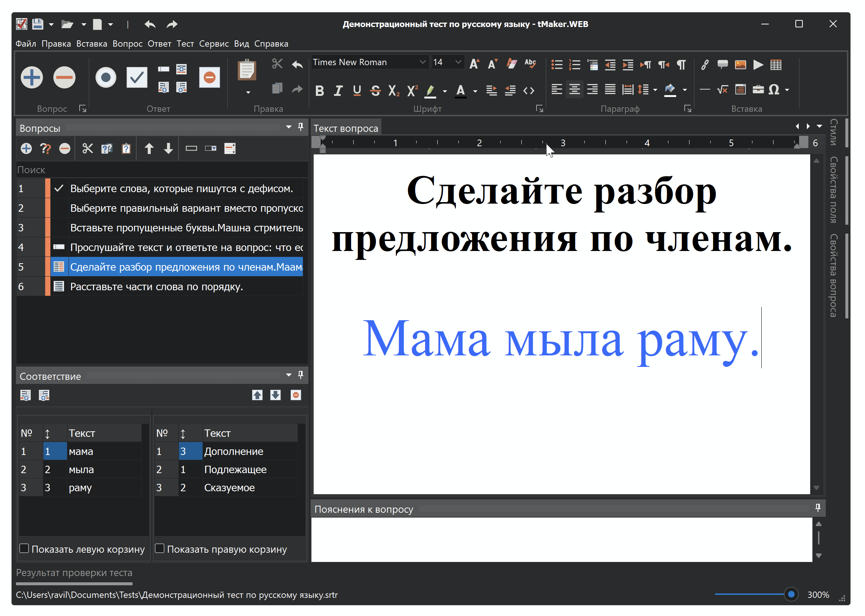
Task: Click move question down arrow in Вопросы panel
Action: click(168, 149)
